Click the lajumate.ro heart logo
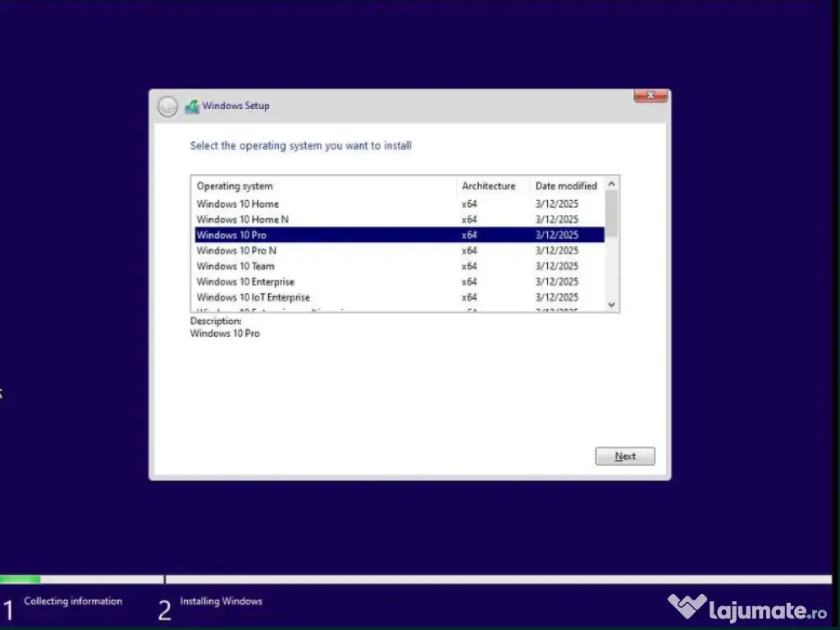Image resolution: width=840 pixels, height=630 pixels. click(687, 608)
